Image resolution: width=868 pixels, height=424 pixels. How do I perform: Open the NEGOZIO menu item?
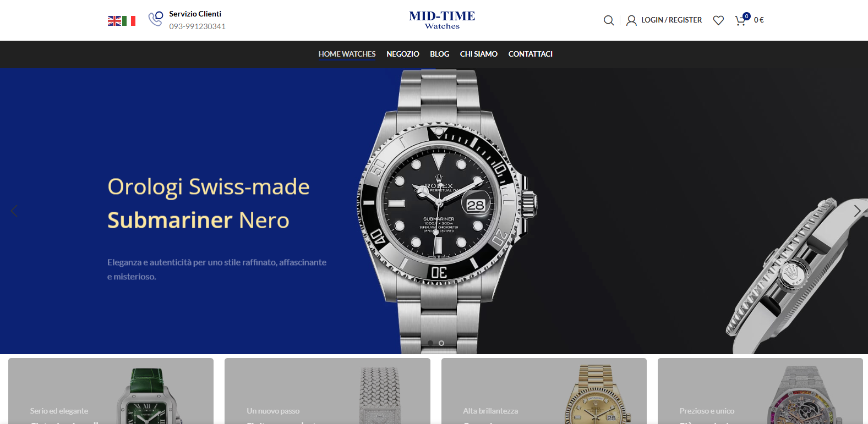(x=403, y=54)
